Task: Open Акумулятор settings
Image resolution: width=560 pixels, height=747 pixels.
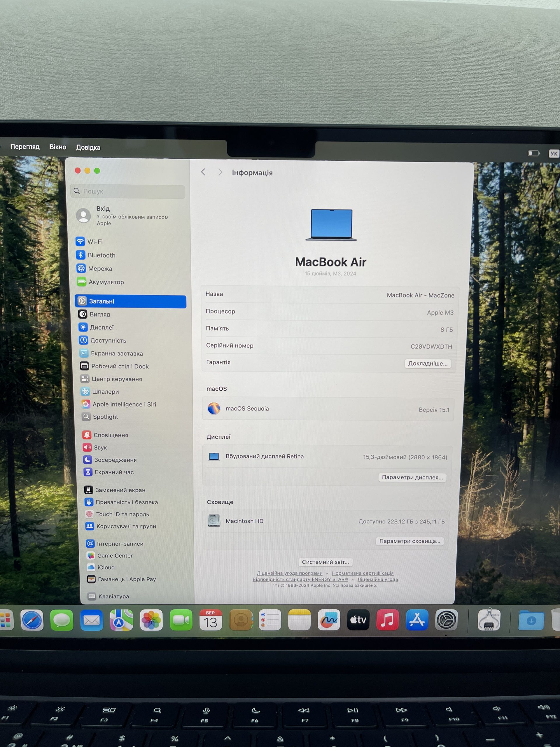Action: point(100,282)
